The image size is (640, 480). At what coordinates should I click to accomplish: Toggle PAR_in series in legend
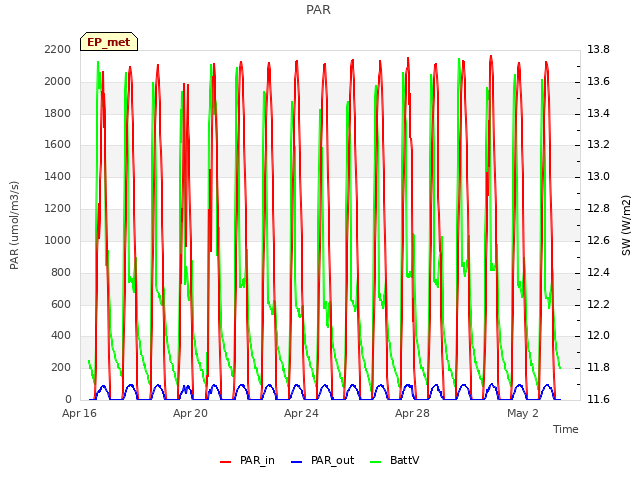247,460
